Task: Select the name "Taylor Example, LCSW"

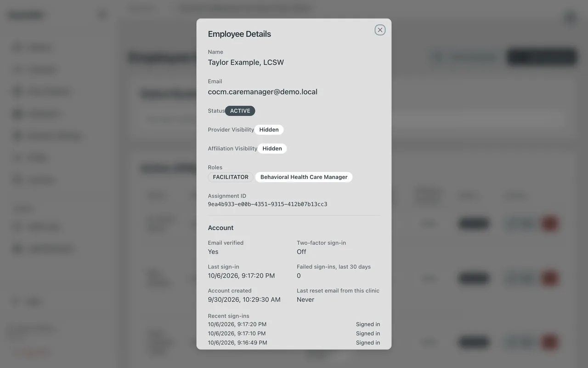Action: click(246, 63)
